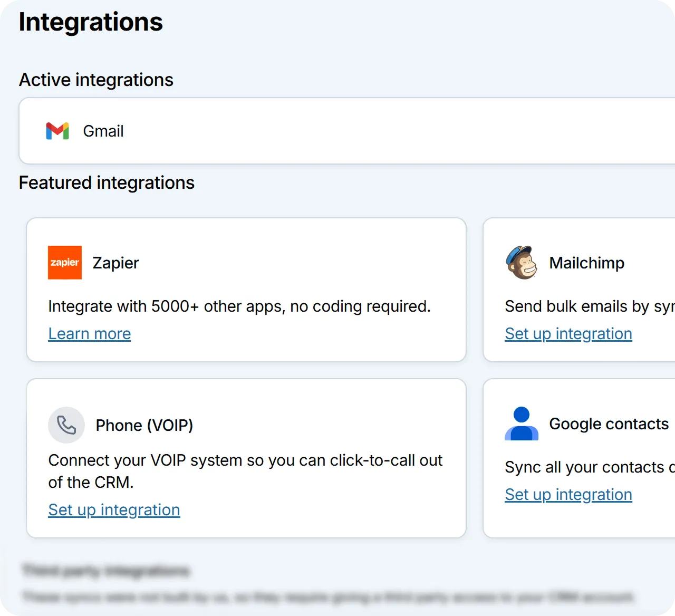Click the Active integrations heading
The image size is (675, 616).
[96, 80]
